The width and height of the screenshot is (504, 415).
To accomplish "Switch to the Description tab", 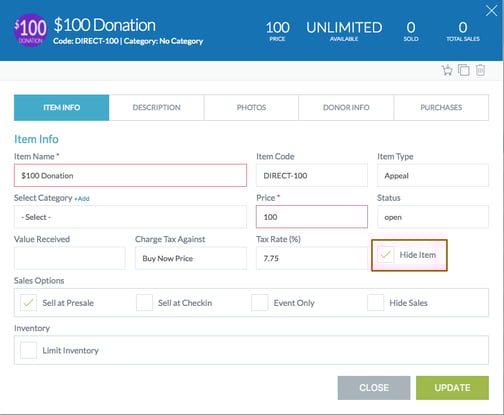I will coord(156,107).
